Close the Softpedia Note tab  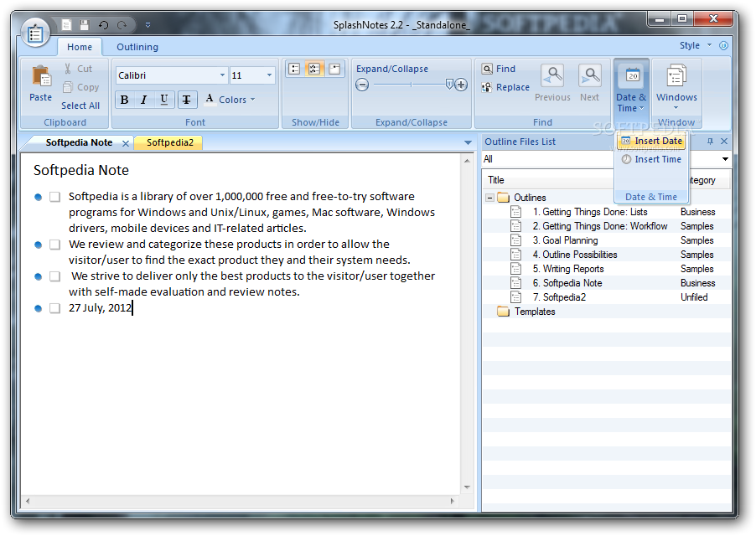point(126,143)
